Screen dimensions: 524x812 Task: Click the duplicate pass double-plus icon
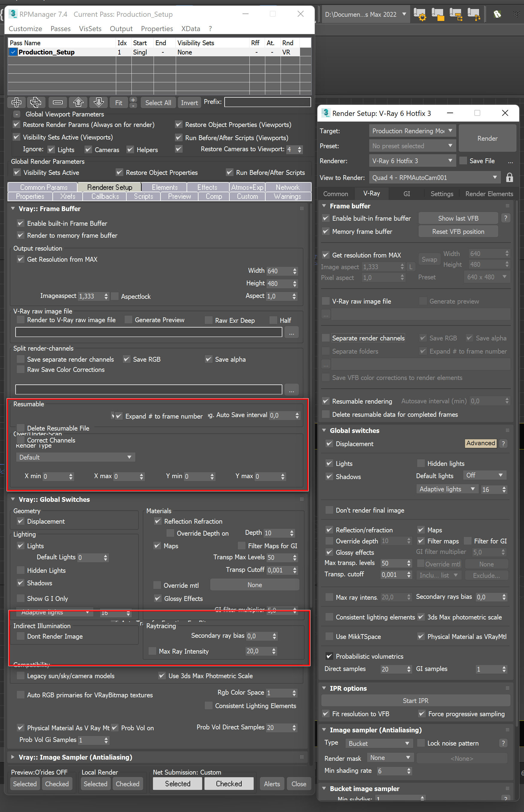36,102
